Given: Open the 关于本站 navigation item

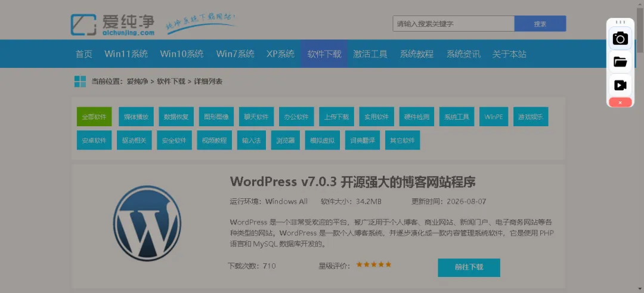Looking at the screenshot, I should click(509, 54).
